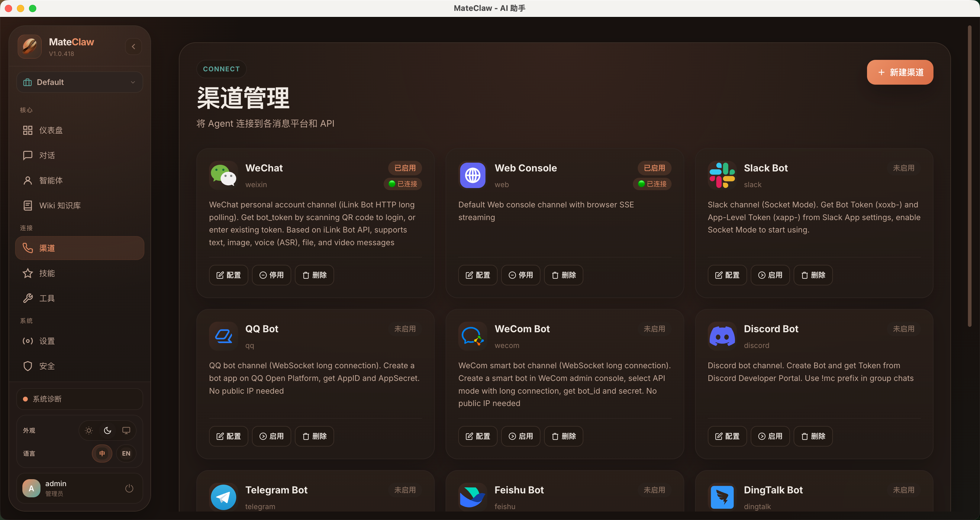Open the Default workspace dropdown
980x520 pixels.
[x=80, y=82]
